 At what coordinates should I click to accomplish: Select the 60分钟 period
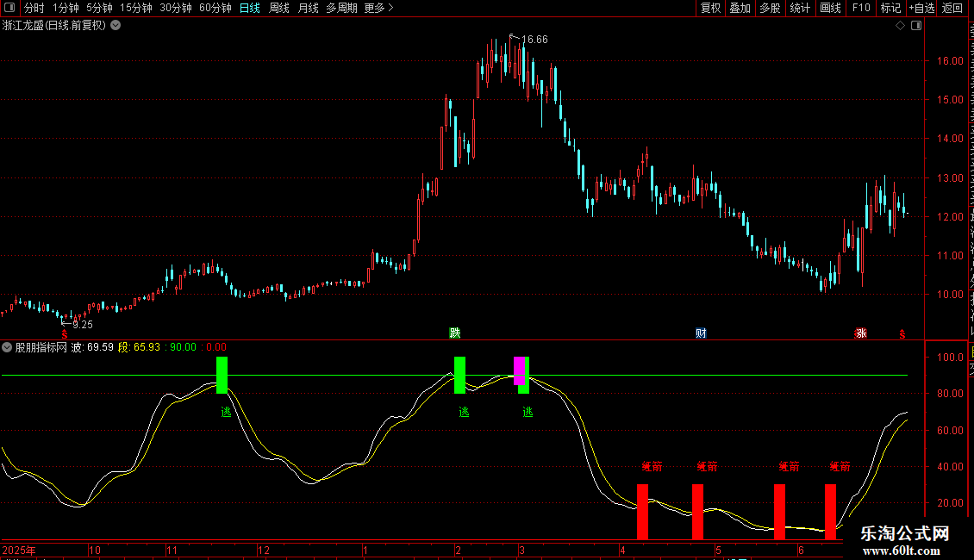click(215, 8)
